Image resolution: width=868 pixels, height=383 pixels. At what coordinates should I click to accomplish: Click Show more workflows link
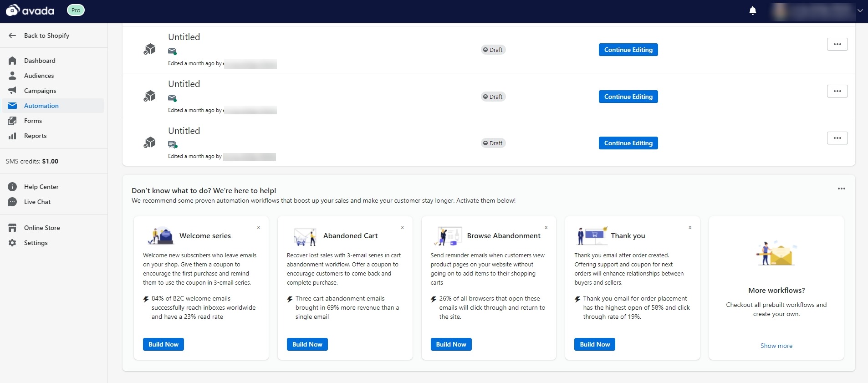776,346
